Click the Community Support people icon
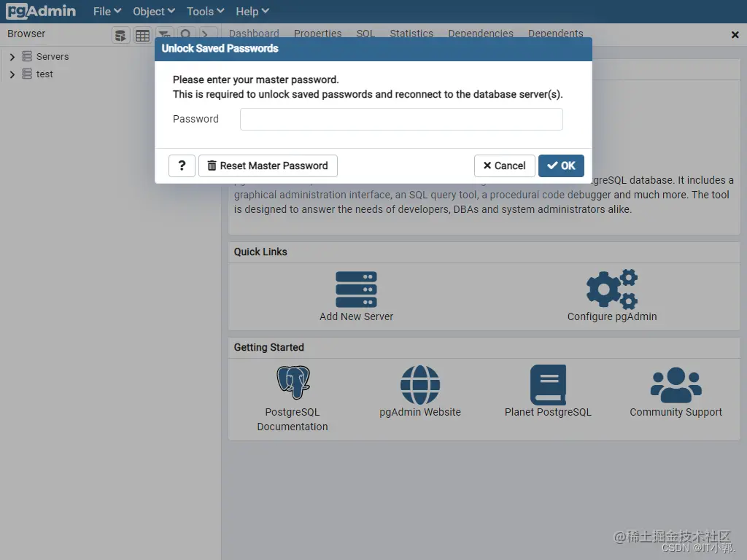Screen dimensions: 747x560 point(676,385)
